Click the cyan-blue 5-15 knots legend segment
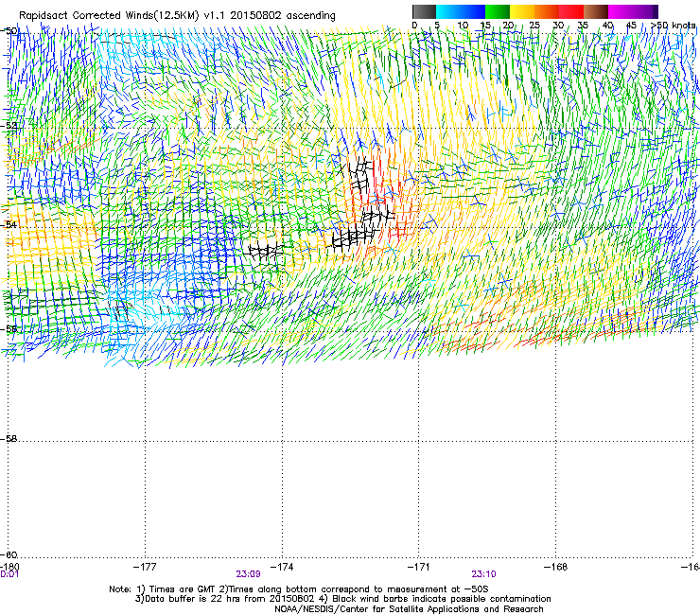The image size is (700, 615). (x=461, y=11)
